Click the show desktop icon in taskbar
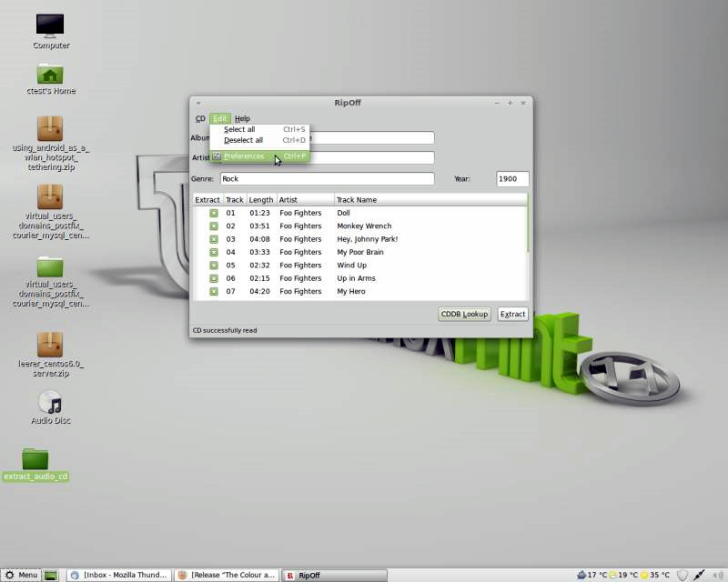The height and width of the screenshot is (582, 728). coord(51,575)
